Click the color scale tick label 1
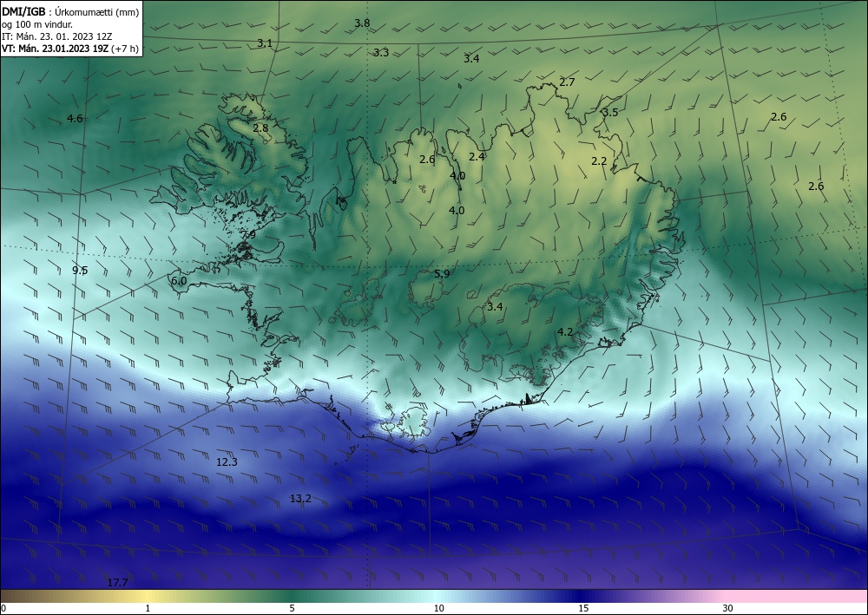 (x=148, y=608)
